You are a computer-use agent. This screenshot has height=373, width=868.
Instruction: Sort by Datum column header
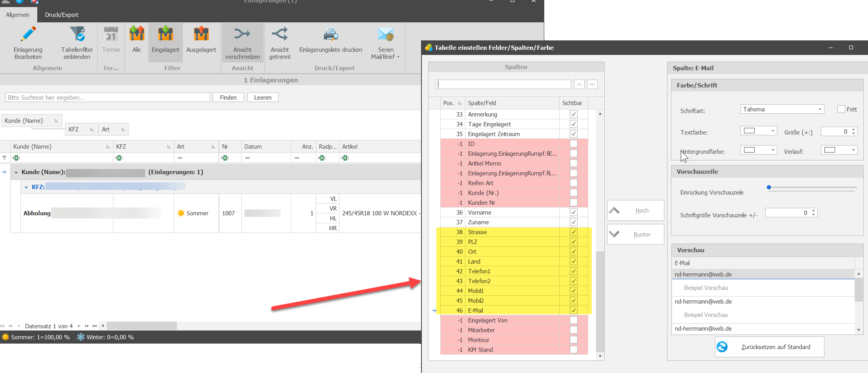coord(266,147)
